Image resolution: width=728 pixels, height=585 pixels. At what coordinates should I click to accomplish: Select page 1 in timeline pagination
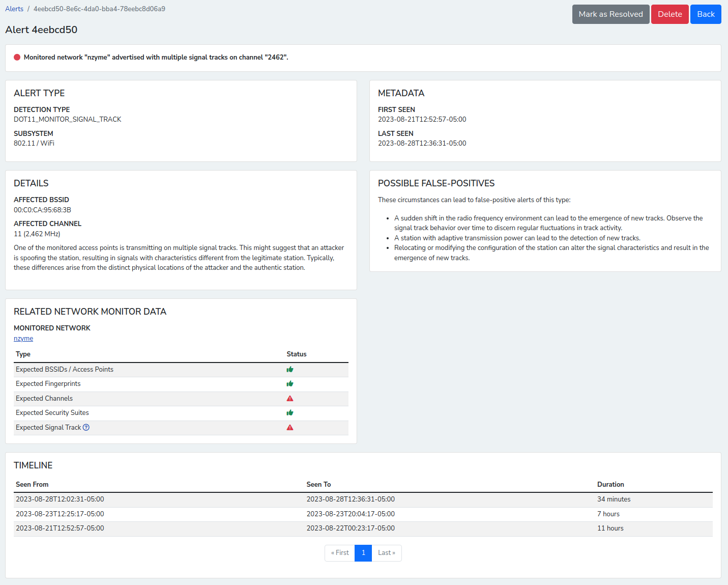tap(363, 553)
